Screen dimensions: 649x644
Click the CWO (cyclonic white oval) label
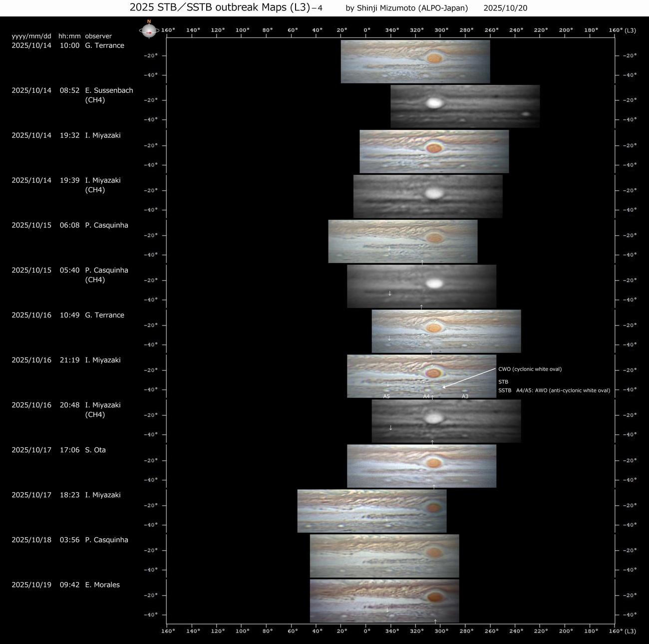pos(530,369)
